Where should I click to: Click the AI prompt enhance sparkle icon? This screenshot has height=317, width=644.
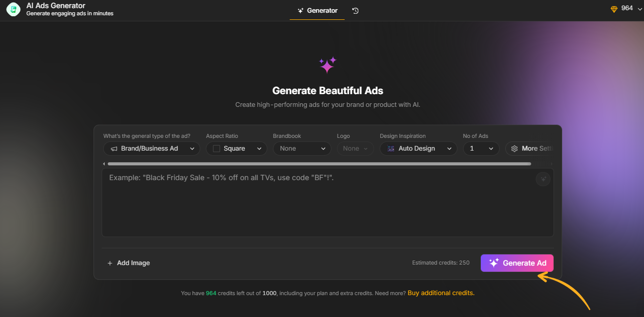543,179
